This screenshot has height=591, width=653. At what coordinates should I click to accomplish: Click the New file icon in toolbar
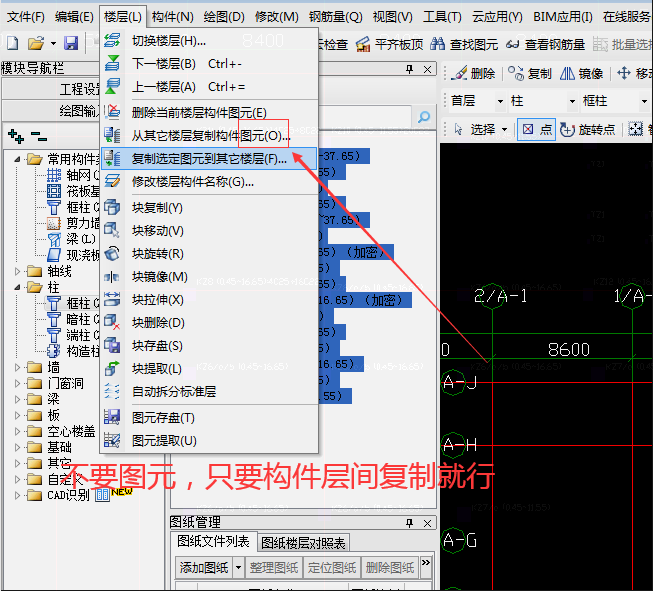(12, 43)
